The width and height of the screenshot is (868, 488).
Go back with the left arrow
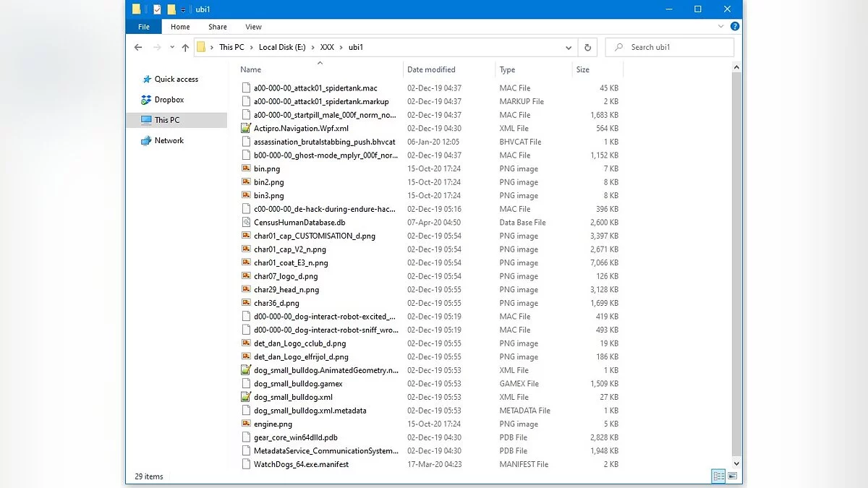click(x=138, y=48)
